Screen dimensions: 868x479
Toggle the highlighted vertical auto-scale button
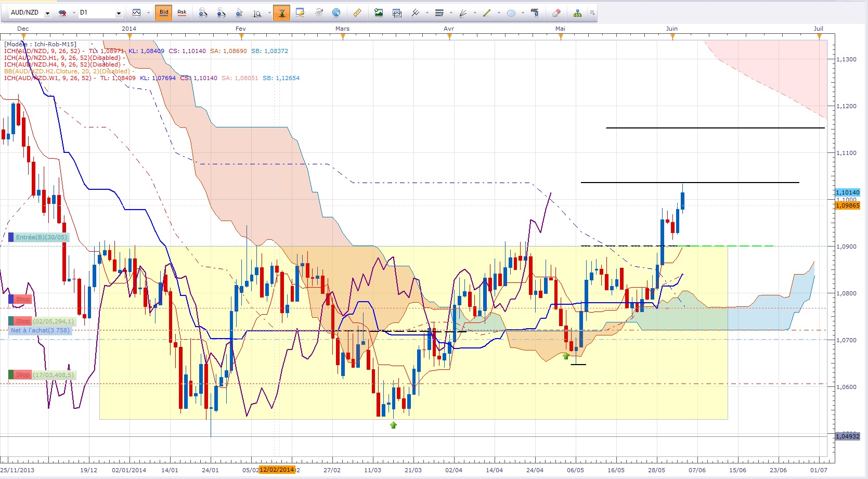(x=281, y=13)
